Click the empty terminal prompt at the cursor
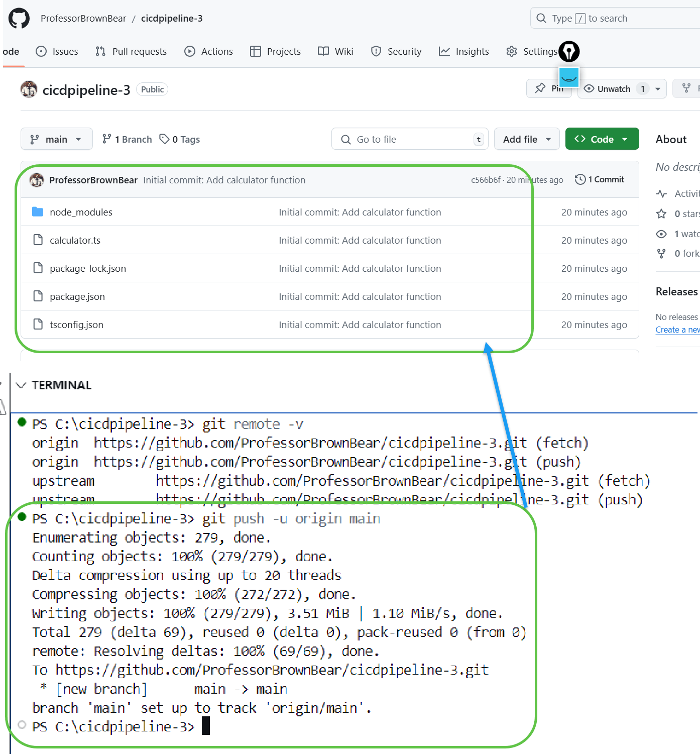This screenshot has height=754, width=700. coord(205,726)
